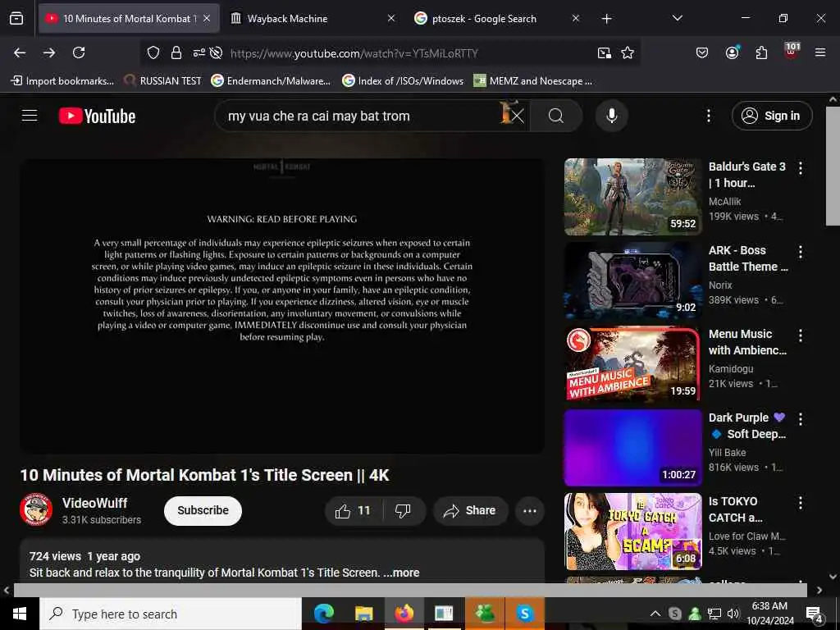Screen dimensions: 840x630
Task: Open the VideoWulff channel avatar
Action: [x=36, y=509]
